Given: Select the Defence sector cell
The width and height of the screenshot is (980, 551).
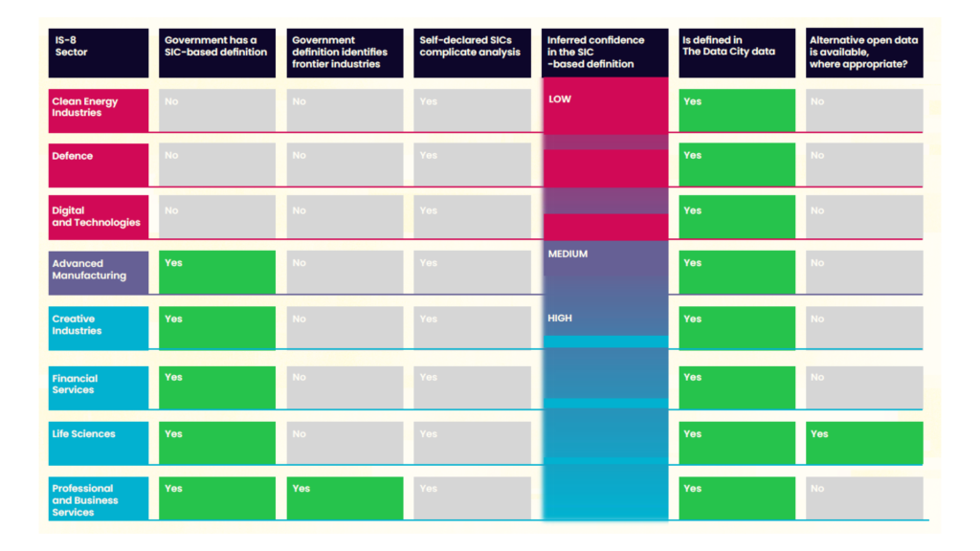Looking at the screenshot, I should (99, 165).
